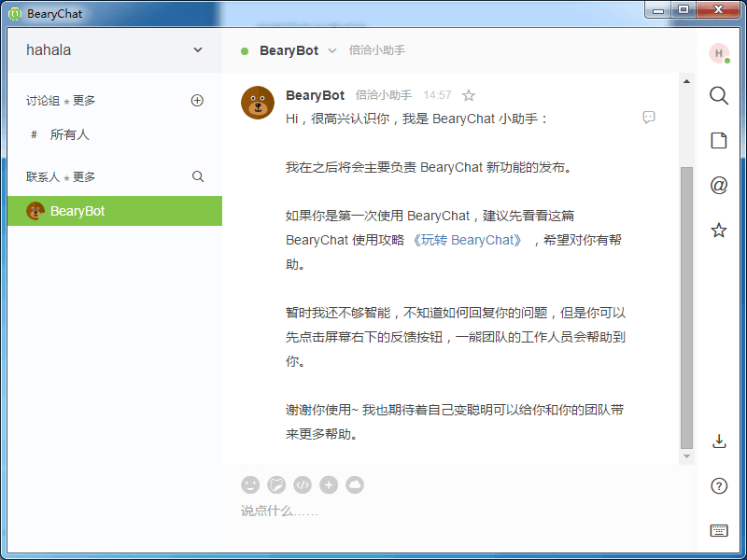The height and width of the screenshot is (560, 747).
Task: Open keyboard shortcuts icon
Action: coord(719,530)
